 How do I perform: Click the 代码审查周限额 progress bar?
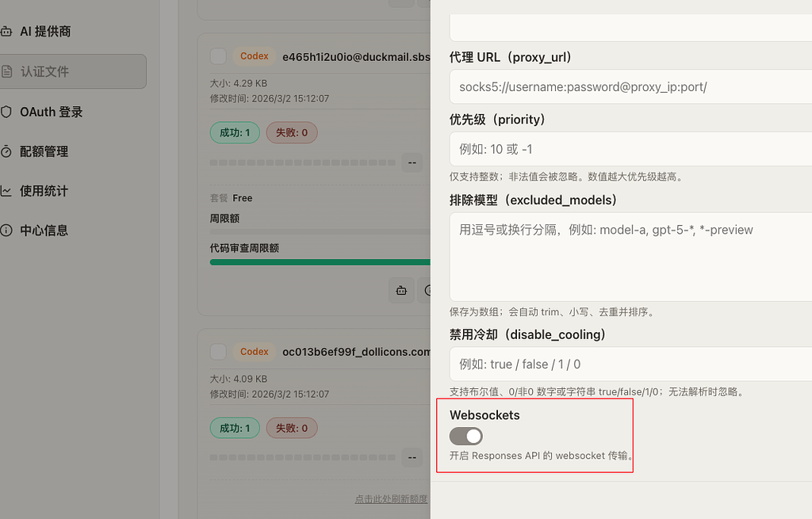[320, 262]
